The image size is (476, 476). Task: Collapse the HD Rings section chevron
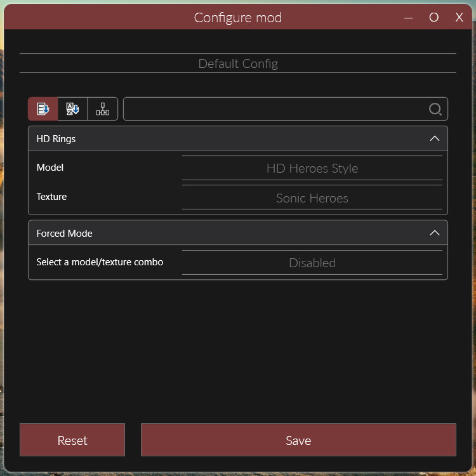coord(435,138)
